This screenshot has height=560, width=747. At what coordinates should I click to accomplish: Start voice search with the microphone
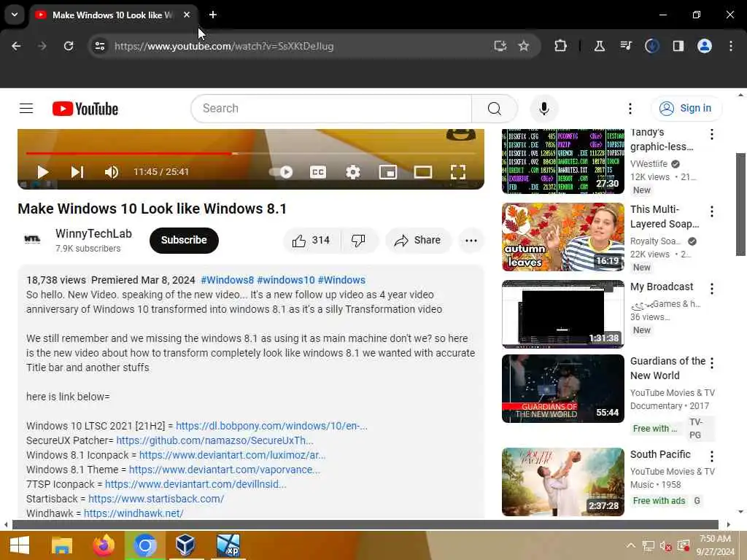coord(544,109)
